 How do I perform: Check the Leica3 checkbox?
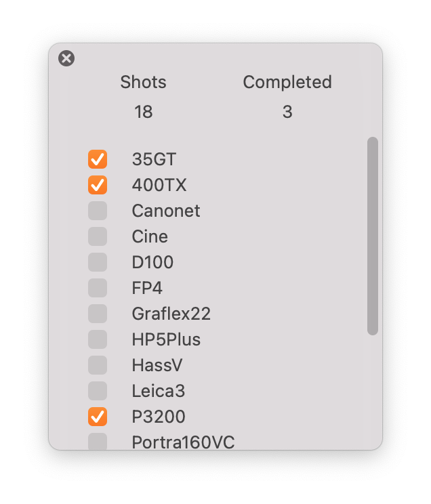(x=98, y=391)
